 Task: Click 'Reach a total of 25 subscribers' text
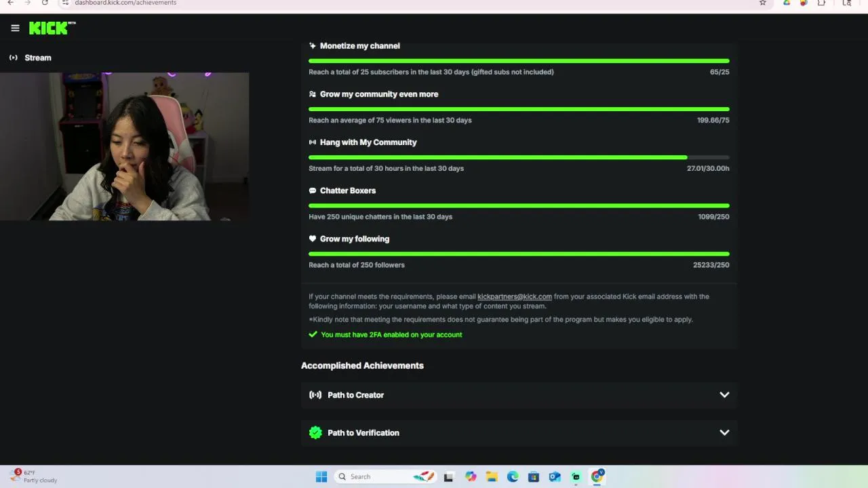(x=431, y=72)
